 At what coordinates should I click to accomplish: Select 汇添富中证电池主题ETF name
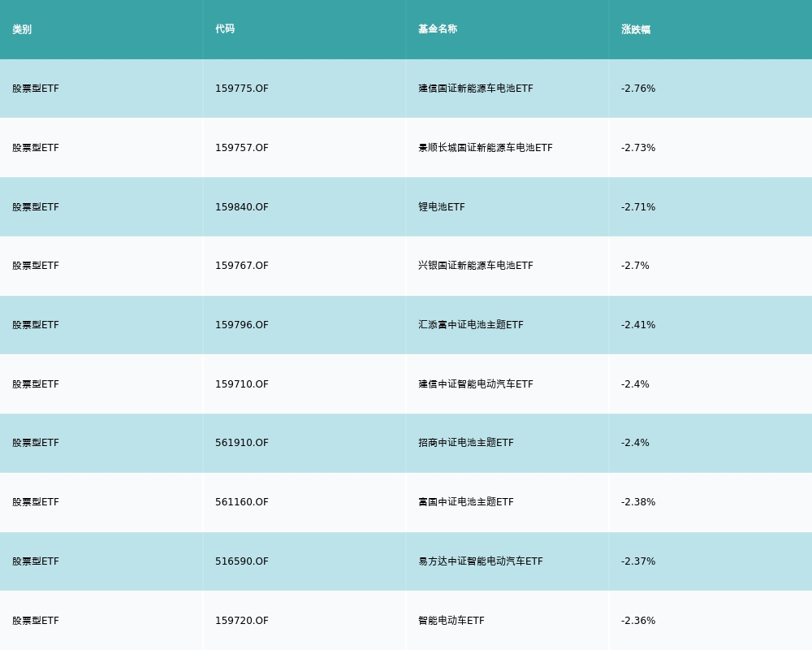[x=470, y=325]
